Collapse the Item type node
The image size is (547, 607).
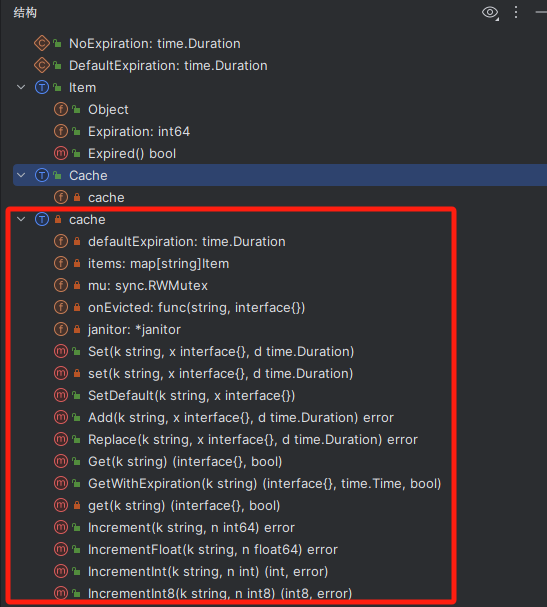pos(21,87)
